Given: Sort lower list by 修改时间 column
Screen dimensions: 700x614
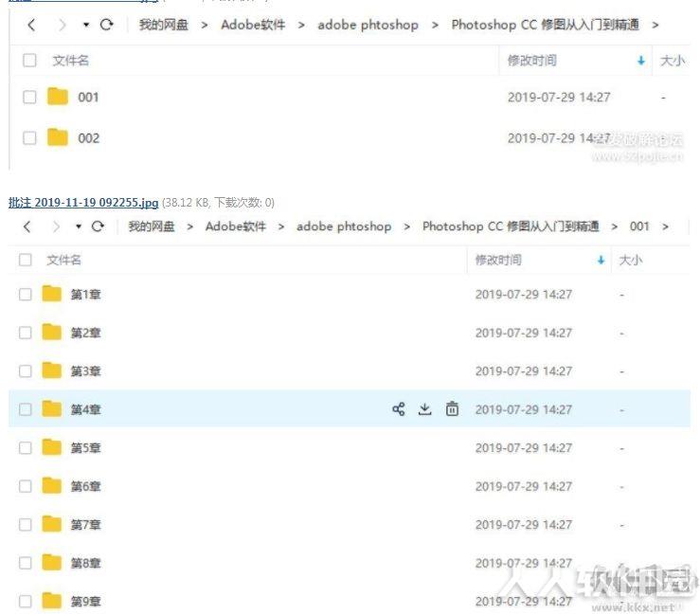Looking at the screenshot, I should coord(498,260).
